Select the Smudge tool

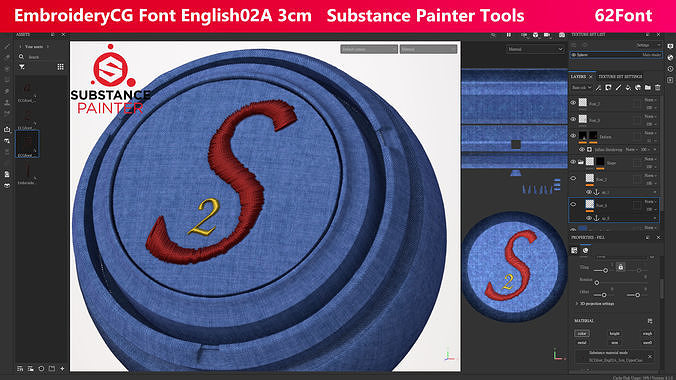pos(7,91)
